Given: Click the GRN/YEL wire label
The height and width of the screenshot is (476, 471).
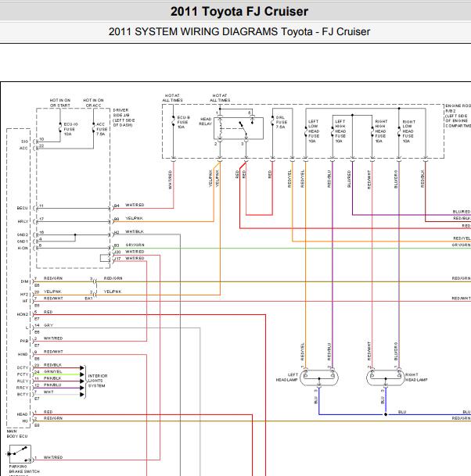Looking at the screenshot, I should (52, 371).
